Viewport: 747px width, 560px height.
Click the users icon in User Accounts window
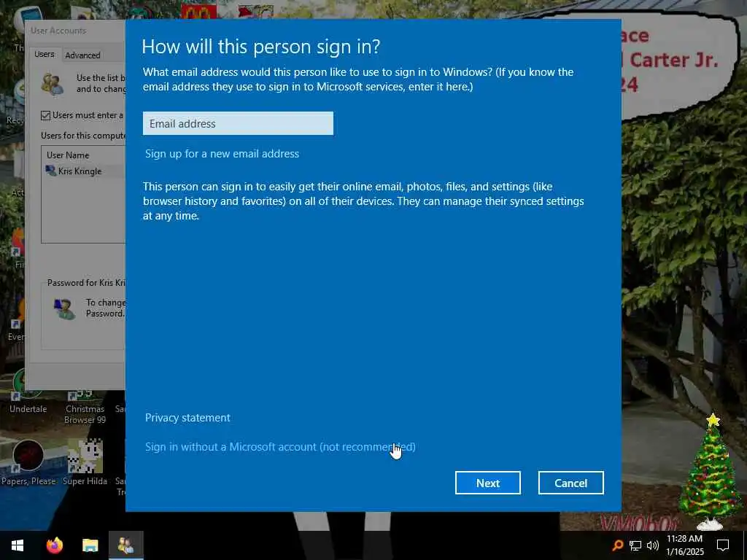pos(53,84)
